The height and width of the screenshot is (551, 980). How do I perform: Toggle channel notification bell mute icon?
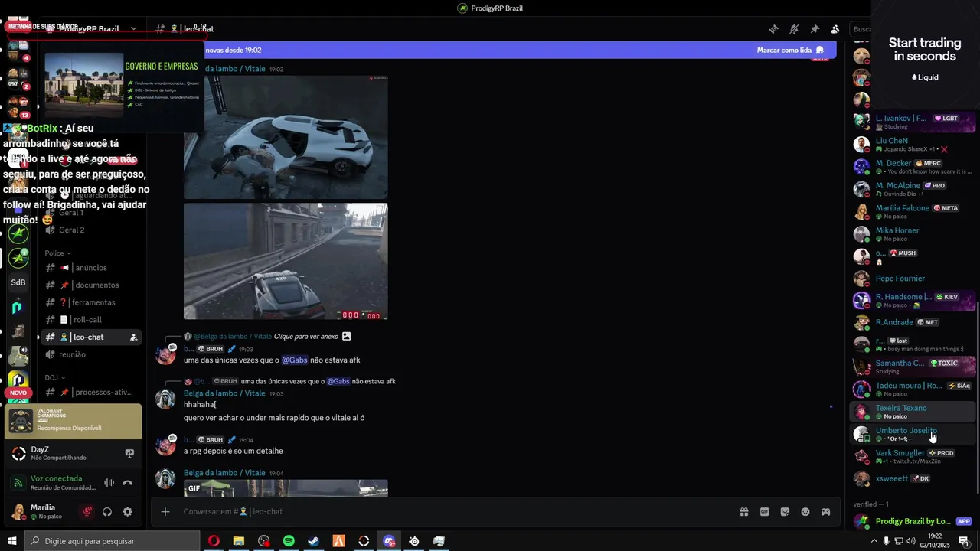pos(795,29)
